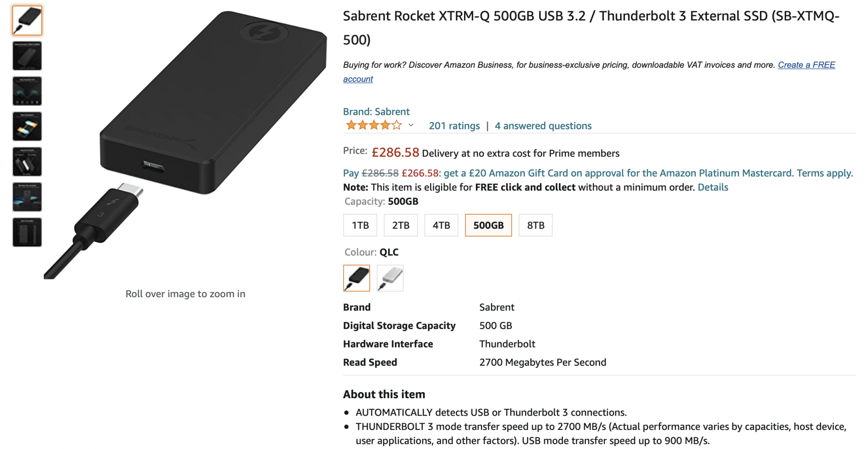
Task: View the sixth product thumbnail image
Action: (x=27, y=197)
